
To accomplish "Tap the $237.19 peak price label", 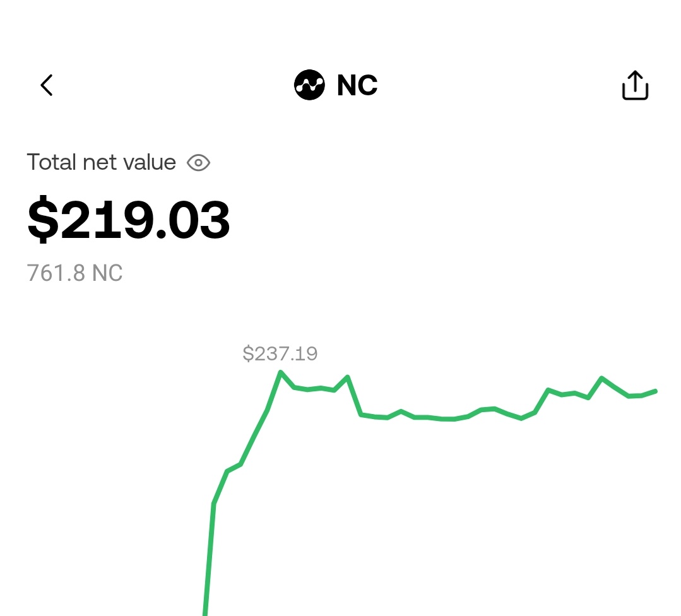I will pyautogui.click(x=280, y=353).
